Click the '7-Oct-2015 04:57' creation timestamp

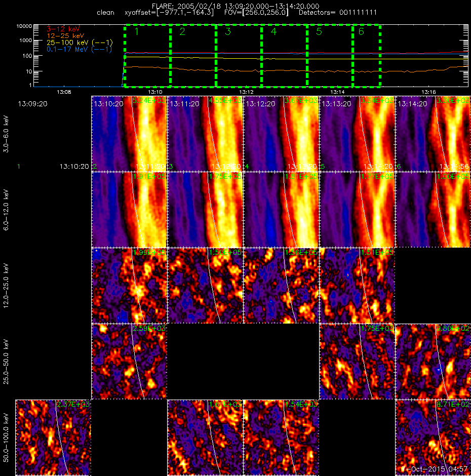(434, 469)
